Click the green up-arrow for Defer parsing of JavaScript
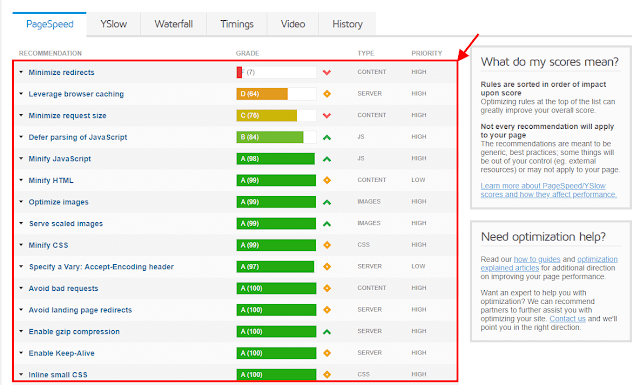The height and width of the screenshot is (385, 640). coord(327,138)
